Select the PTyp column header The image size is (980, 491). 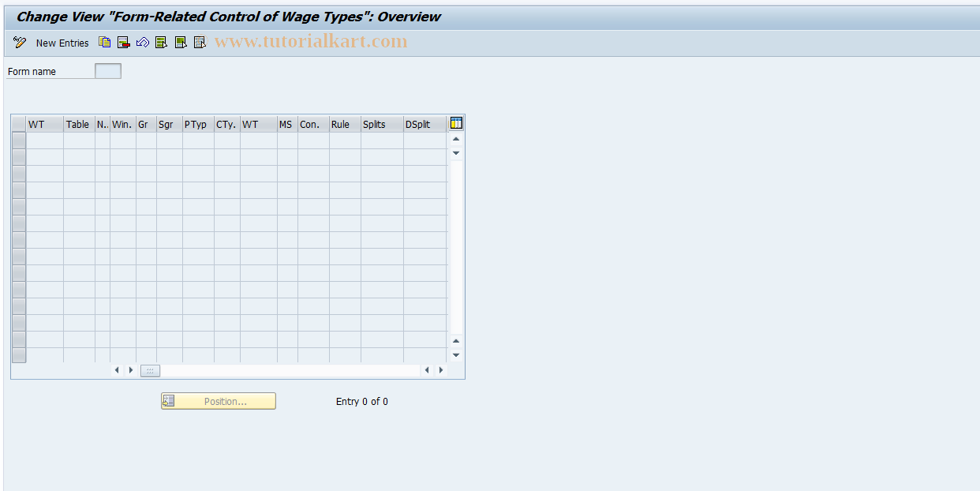coord(198,124)
